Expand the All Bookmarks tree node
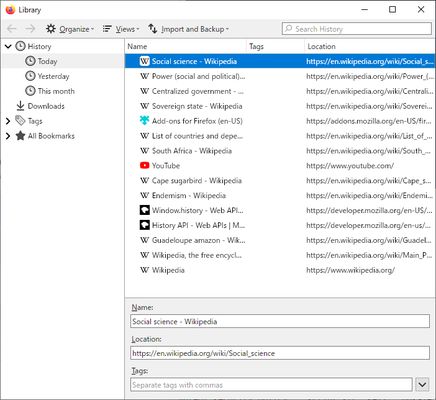 (x=8, y=136)
